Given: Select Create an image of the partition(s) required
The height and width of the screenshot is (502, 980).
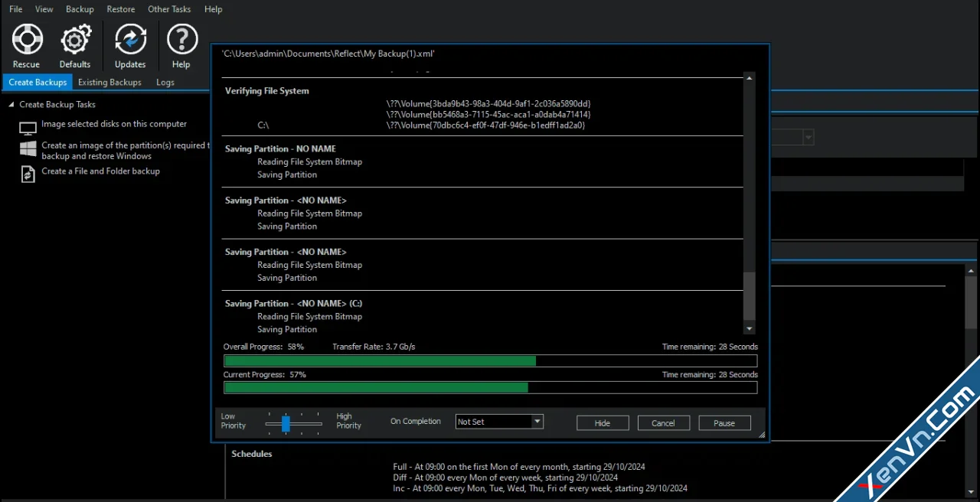Looking at the screenshot, I should (126, 150).
